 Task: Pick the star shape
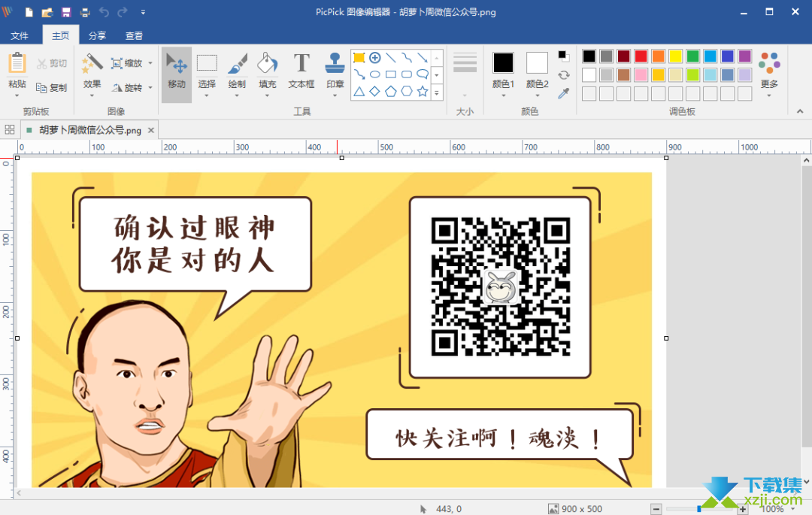[423, 92]
